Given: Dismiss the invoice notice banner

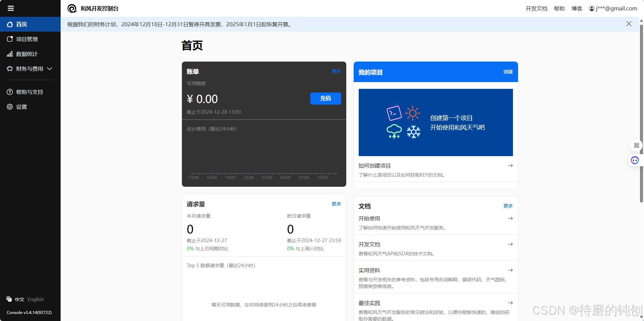Looking at the screenshot, I should 629,24.
